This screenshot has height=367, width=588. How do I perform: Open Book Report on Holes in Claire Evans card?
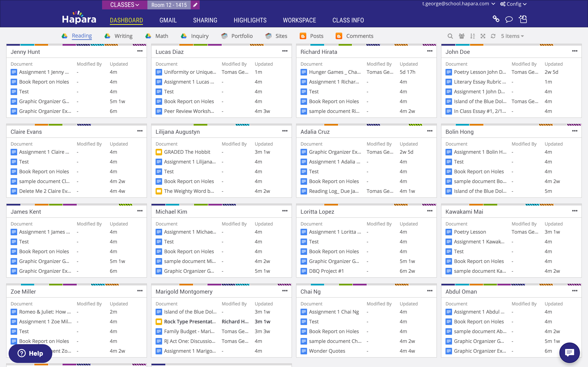(44, 171)
